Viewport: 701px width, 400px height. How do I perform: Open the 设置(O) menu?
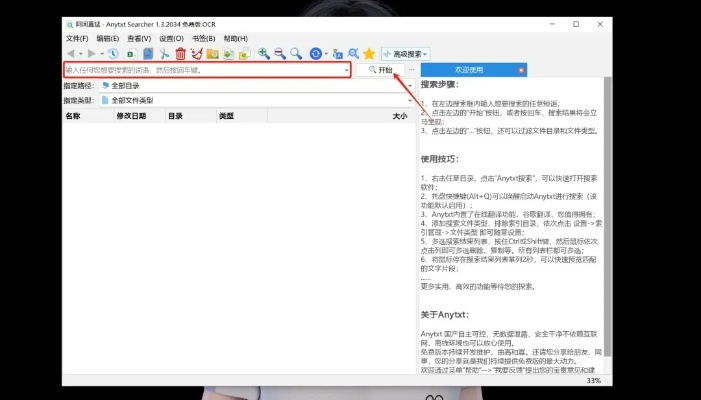pos(168,38)
